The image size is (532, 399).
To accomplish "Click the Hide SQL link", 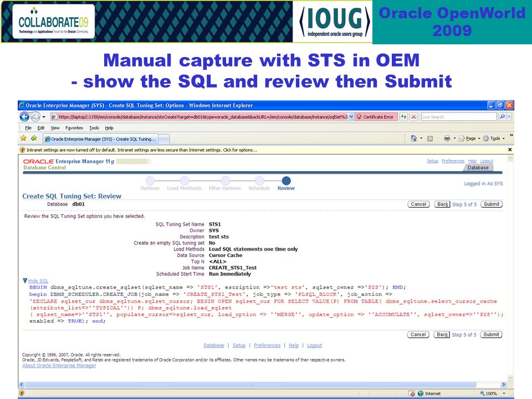I will (38, 281).
